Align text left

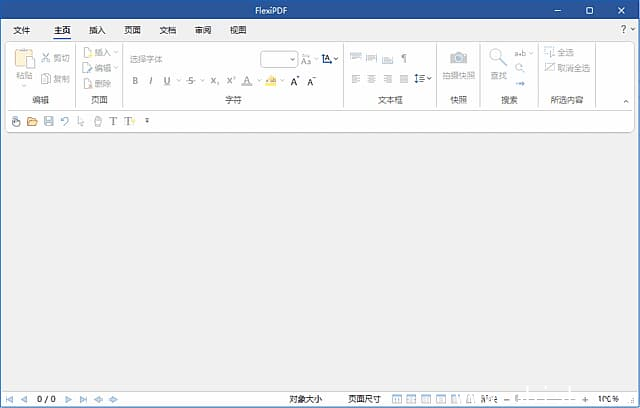tap(356, 79)
